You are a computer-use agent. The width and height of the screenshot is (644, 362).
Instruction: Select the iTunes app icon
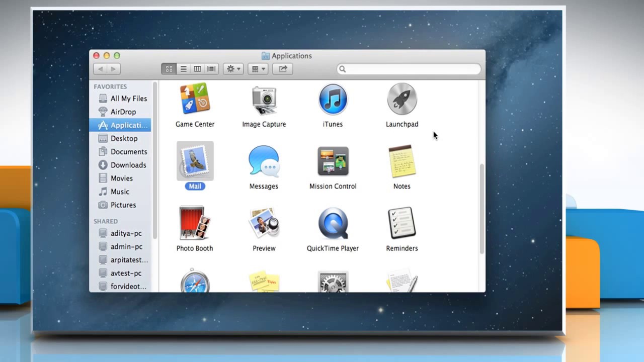[333, 99]
